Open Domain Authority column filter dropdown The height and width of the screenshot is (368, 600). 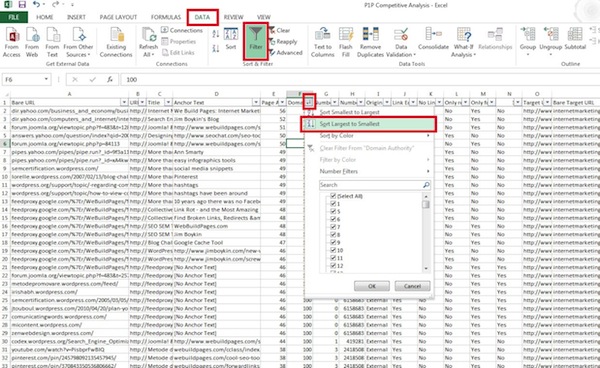pyautogui.click(x=309, y=102)
